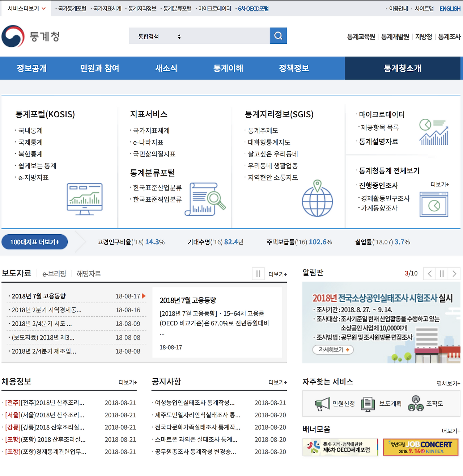The image size is (463, 476).
Task: Select the KOSIS monitor chart icon
Action: pos(85,198)
